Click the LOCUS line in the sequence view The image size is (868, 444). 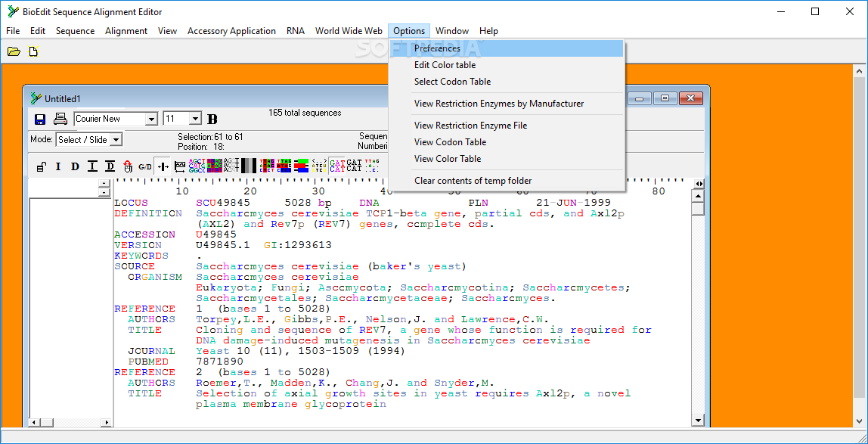[362, 203]
